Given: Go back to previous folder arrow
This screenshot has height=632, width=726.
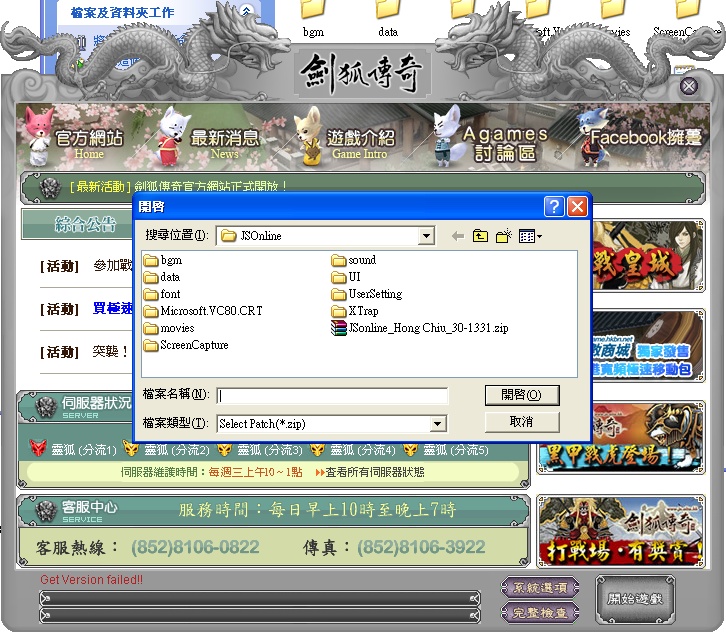Looking at the screenshot, I should [x=457, y=236].
